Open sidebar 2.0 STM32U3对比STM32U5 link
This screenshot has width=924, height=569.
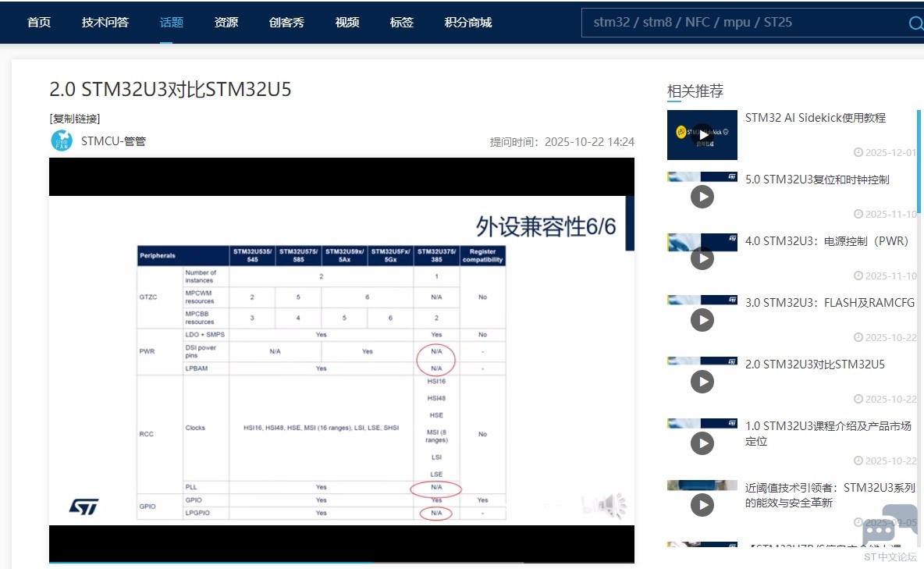(x=815, y=365)
